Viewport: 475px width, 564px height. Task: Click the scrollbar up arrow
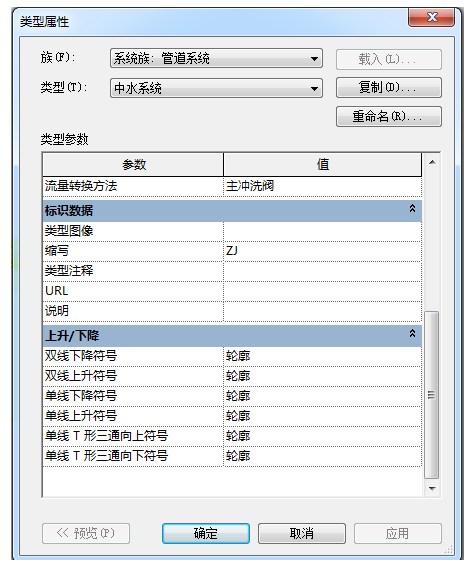click(432, 162)
